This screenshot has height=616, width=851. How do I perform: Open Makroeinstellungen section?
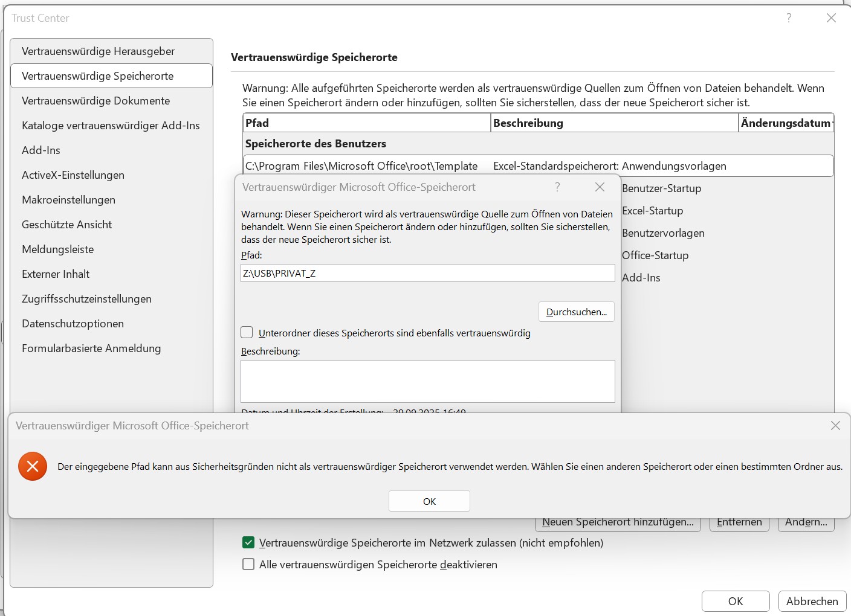pos(112,200)
